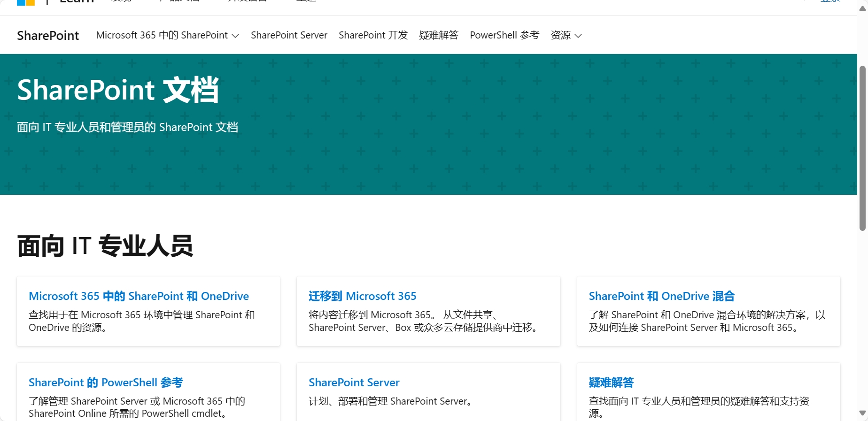Open the SharePoint Server nav item
The width and height of the screenshot is (868, 421).
289,35
